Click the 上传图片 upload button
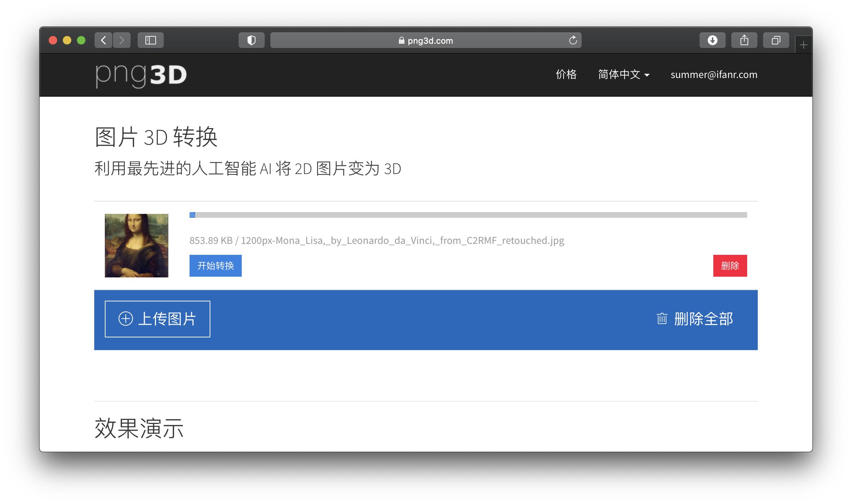This screenshot has width=852, height=504. click(157, 319)
